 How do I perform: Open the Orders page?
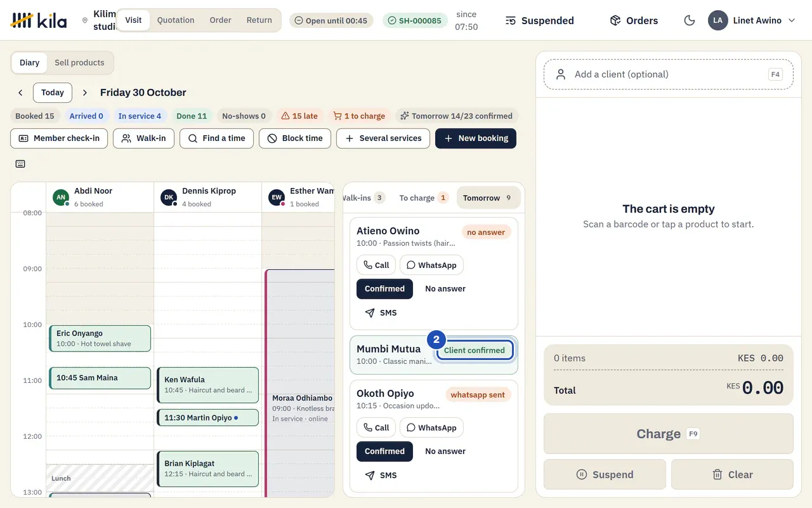click(x=634, y=20)
